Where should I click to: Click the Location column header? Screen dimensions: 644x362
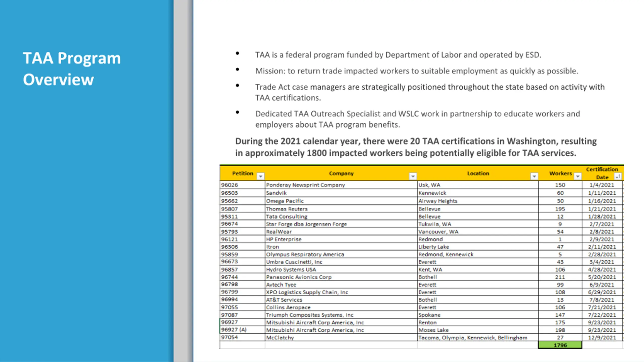[478, 173]
